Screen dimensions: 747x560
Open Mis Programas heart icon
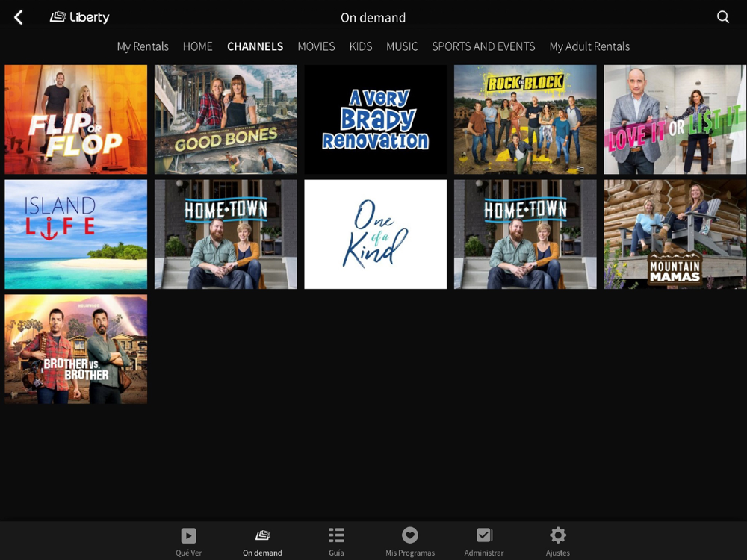[x=409, y=535]
